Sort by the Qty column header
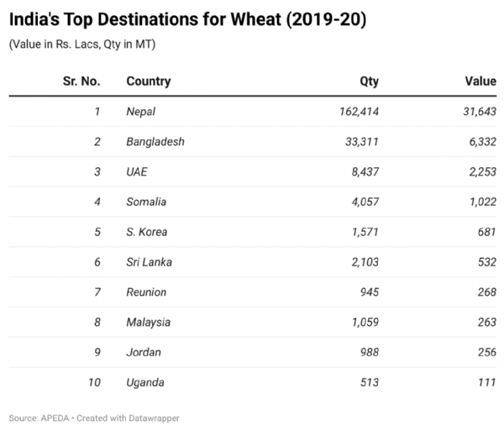The height and width of the screenshot is (431, 504). pos(369,81)
